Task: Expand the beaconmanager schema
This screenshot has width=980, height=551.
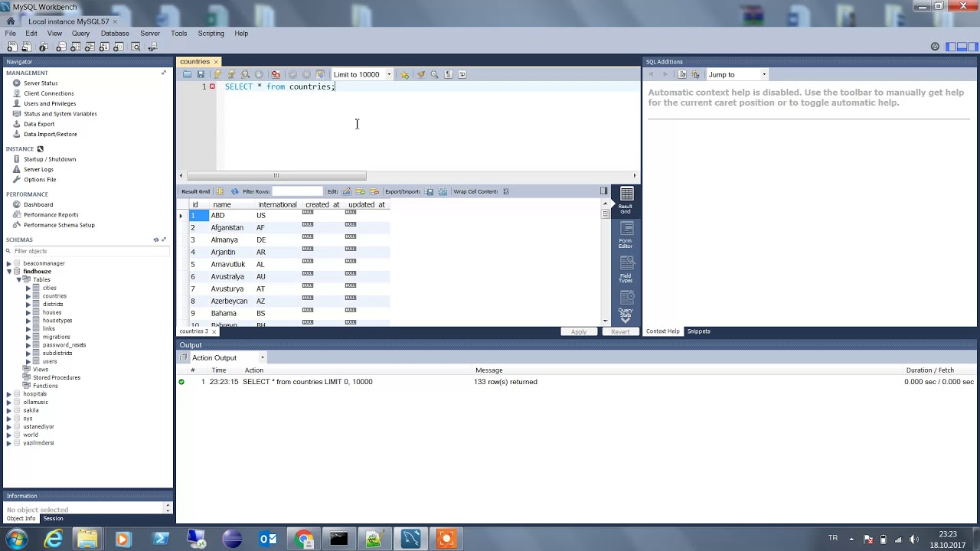Action: pos(8,263)
